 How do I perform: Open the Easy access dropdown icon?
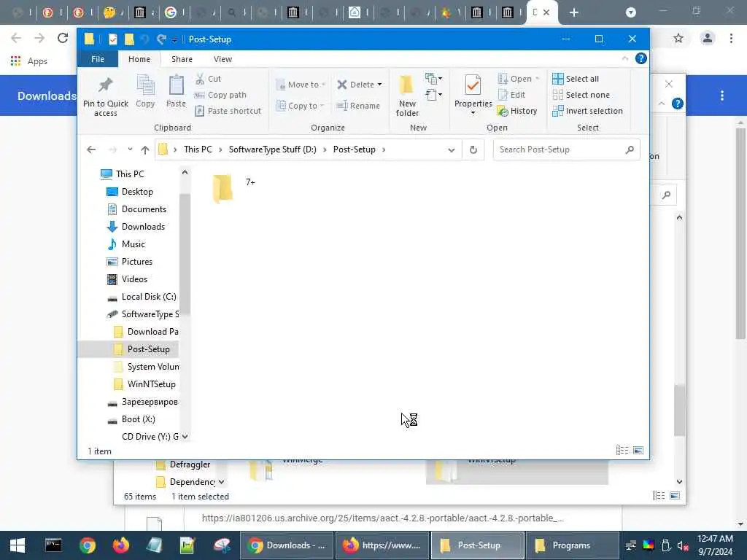[x=433, y=95]
